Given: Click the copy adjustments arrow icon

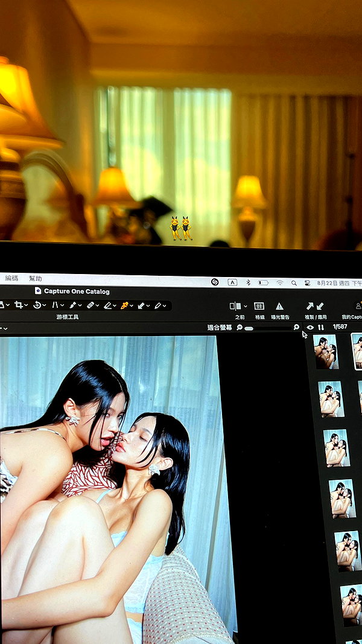Looking at the screenshot, I should click(x=310, y=306).
